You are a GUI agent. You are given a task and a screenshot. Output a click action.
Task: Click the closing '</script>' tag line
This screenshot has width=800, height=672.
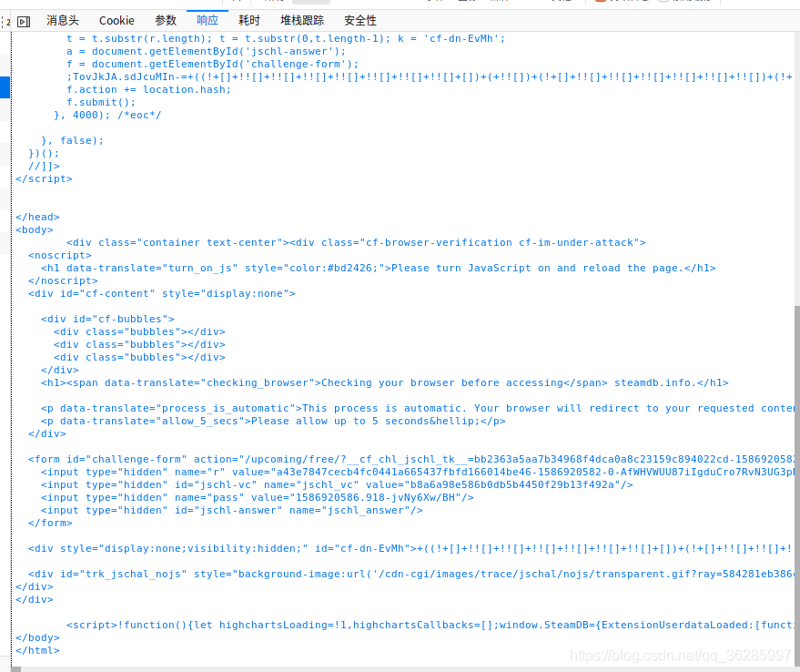coord(44,179)
